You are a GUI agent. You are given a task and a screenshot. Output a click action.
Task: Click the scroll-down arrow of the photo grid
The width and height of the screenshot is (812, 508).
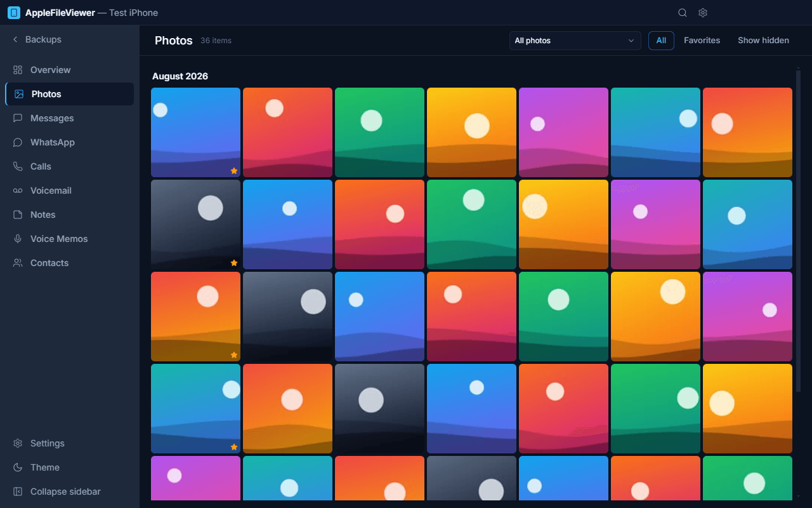tap(798, 495)
